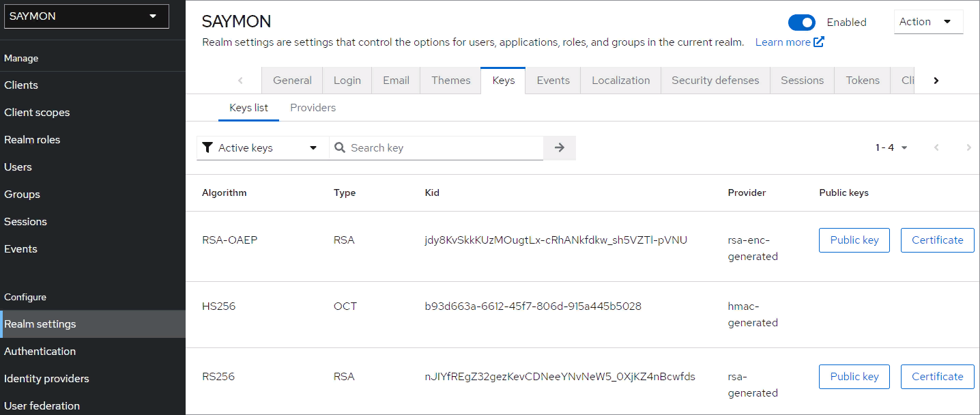
Task: Select the Keys tab
Action: [503, 81]
